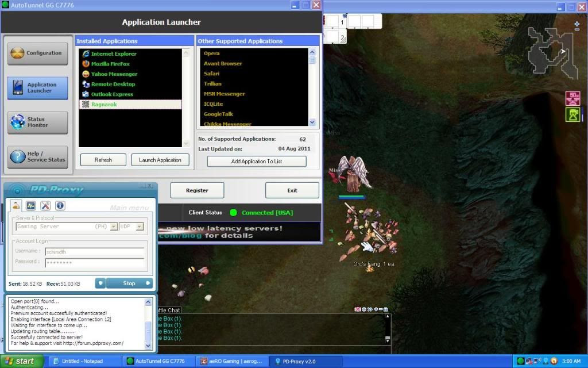Viewport: 588px width, 368px height.
Task: Click Orc's Fang item drop label
Action: click(x=373, y=264)
